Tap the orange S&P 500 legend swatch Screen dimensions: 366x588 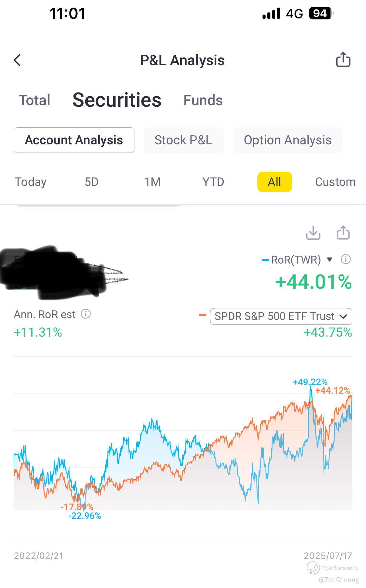click(x=202, y=315)
